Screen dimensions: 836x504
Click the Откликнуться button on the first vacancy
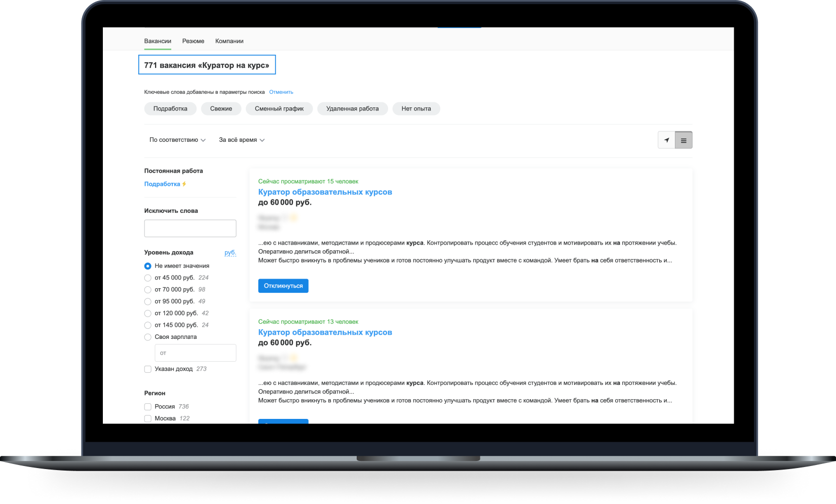click(x=283, y=286)
